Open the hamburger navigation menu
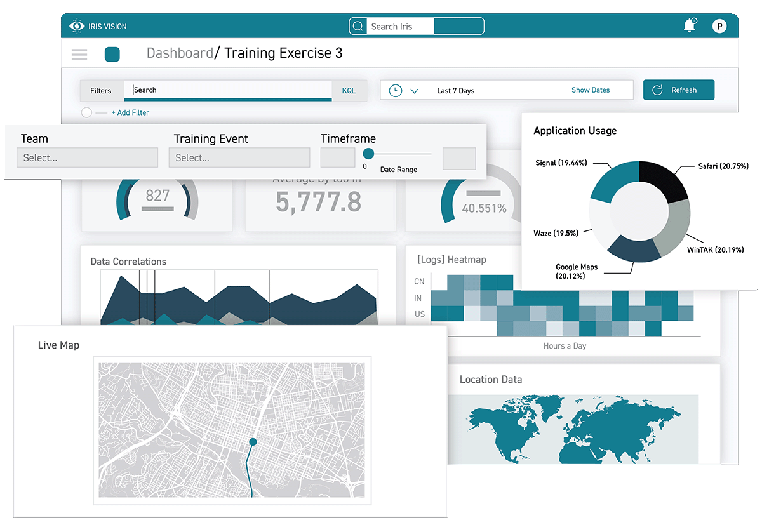The height and width of the screenshot is (532, 762). (79, 55)
